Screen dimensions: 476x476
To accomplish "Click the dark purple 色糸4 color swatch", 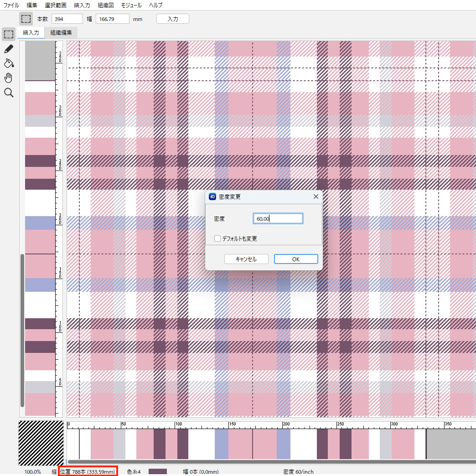I will (158, 471).
